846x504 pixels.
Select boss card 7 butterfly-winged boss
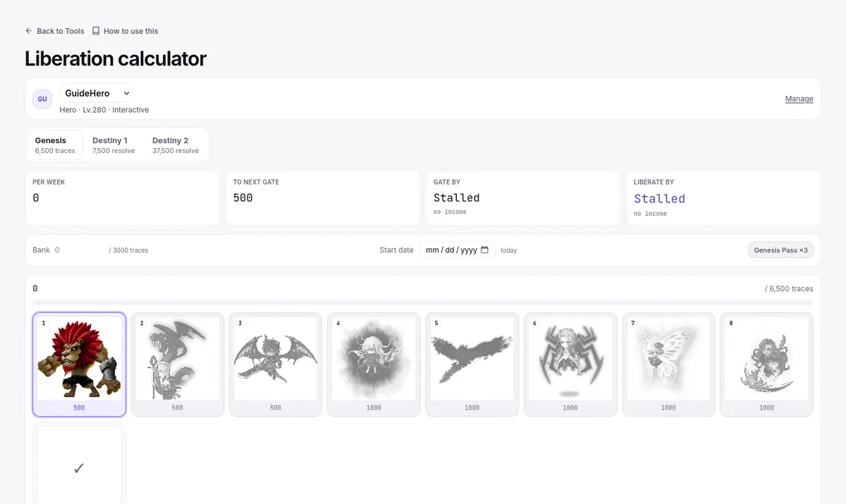tap(668, 364)
